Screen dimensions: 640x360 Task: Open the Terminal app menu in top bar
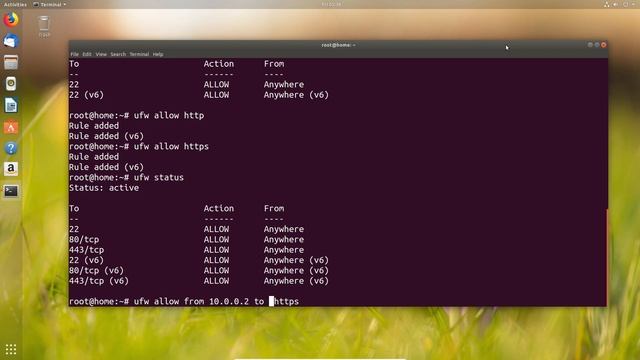[x=49, y=4]
